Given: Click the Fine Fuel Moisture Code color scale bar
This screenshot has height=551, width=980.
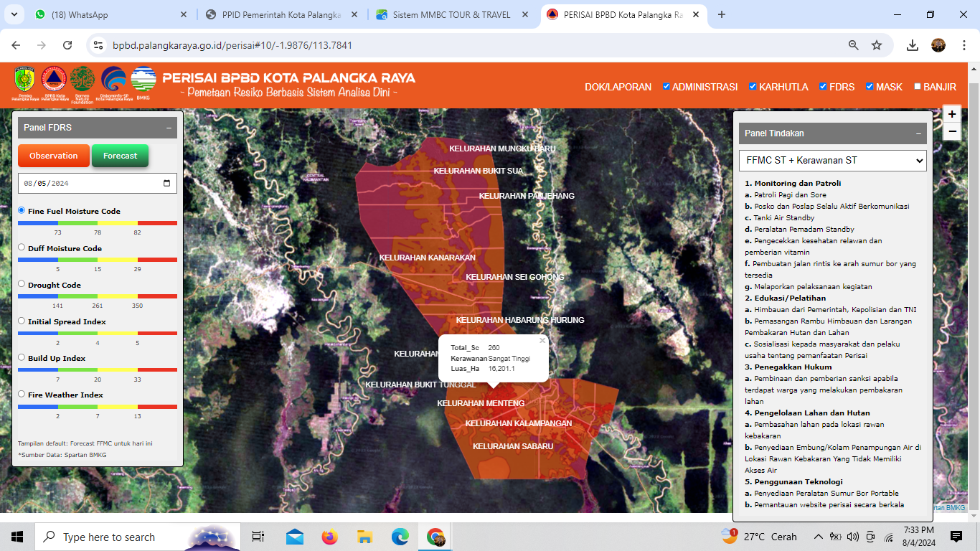Looking at the screenshot, I should [98, 223].
